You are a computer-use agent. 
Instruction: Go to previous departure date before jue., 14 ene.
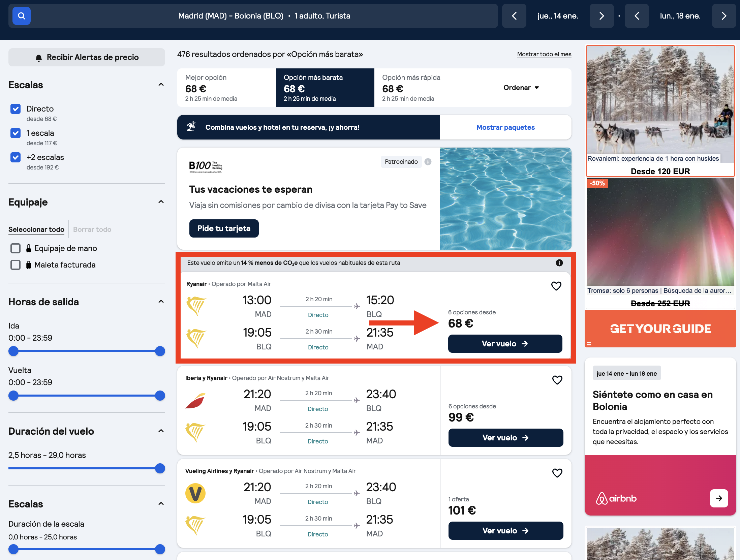click(x=514, y=16)
